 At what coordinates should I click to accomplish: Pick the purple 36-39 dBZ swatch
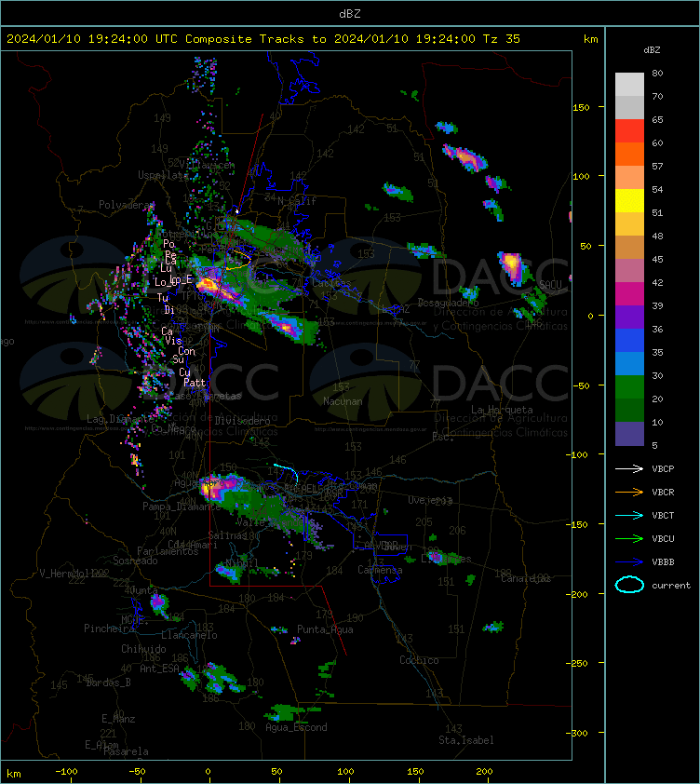(x=629, y=318)
